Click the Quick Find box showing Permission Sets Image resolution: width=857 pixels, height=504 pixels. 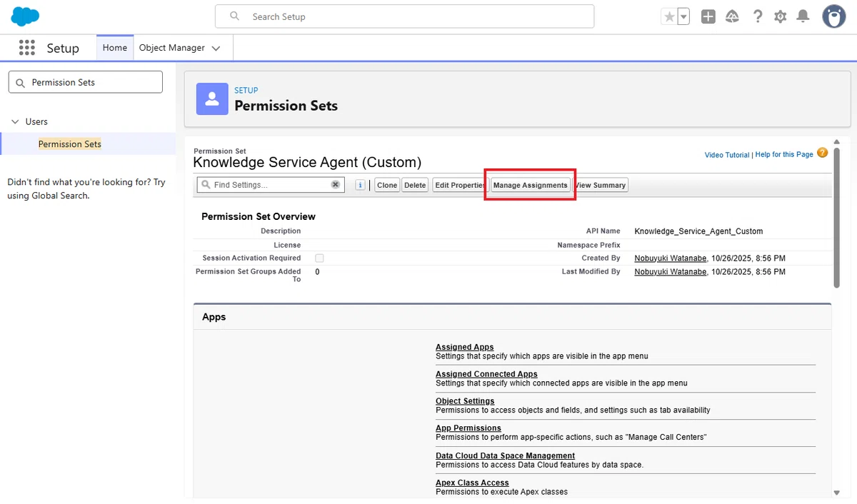tap(86, 82)
